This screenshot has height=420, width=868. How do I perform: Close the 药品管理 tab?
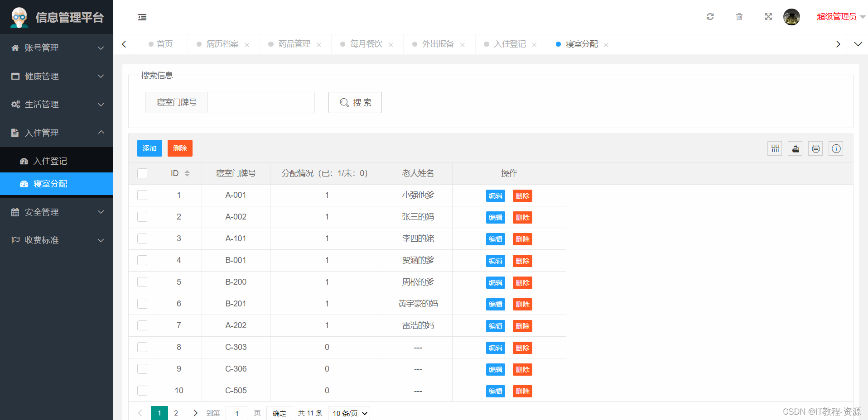(318, 45)
